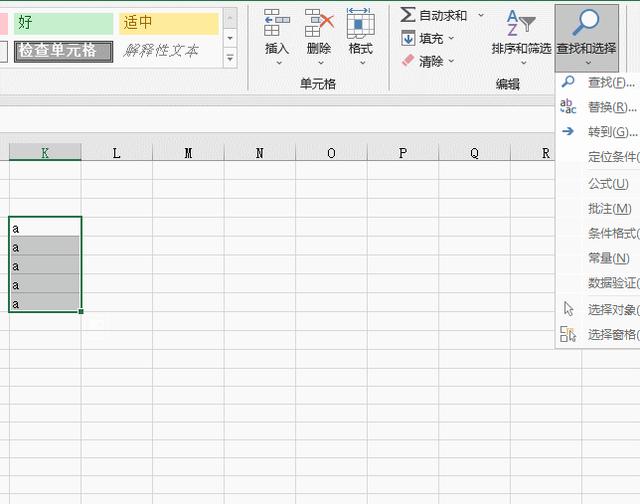Screen dimensions: 640x504
Task: Click the Format cells icon
Action: [360, 23]
